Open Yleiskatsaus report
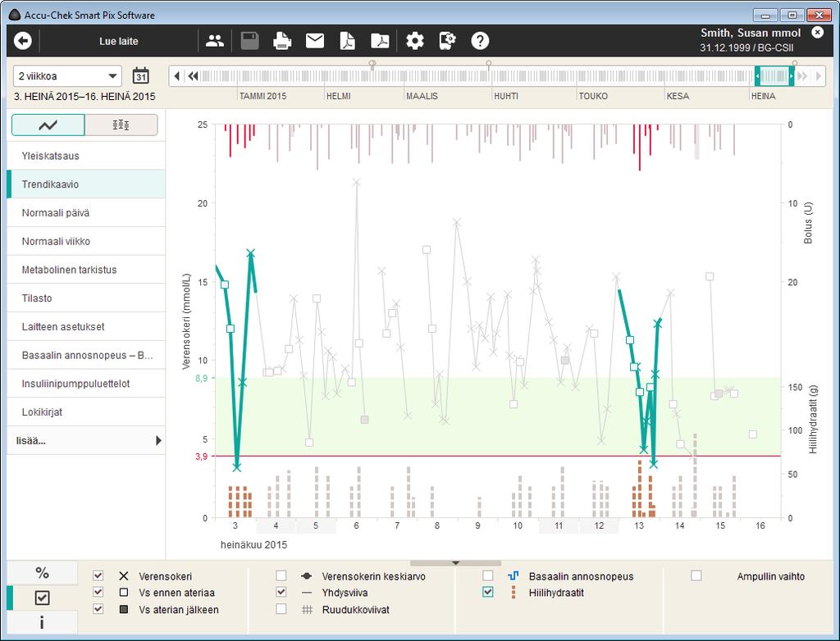 coord(85,156)
